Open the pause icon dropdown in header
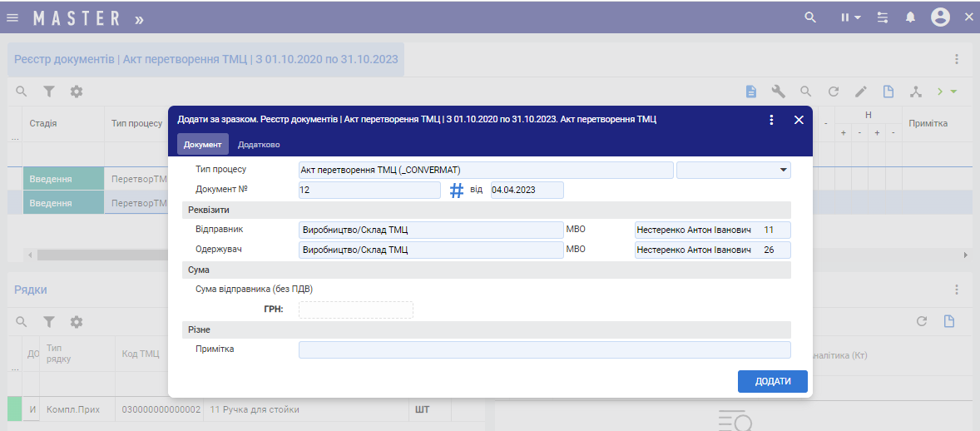 pyautogui.click(x=848, y=17)
